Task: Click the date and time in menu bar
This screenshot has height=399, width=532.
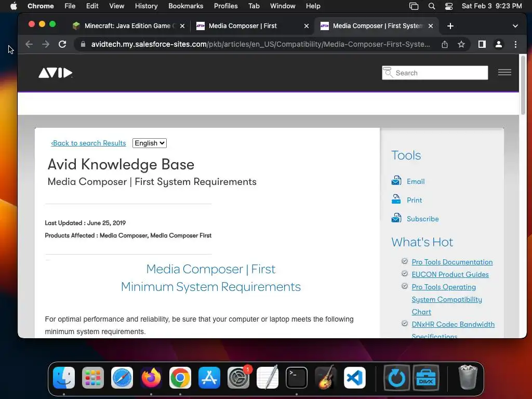Action: [x=491, y=6]
